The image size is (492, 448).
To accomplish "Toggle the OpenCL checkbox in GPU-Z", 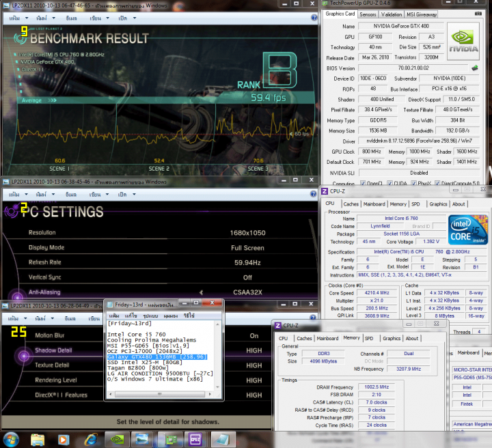I will click(x=363, y=183).
